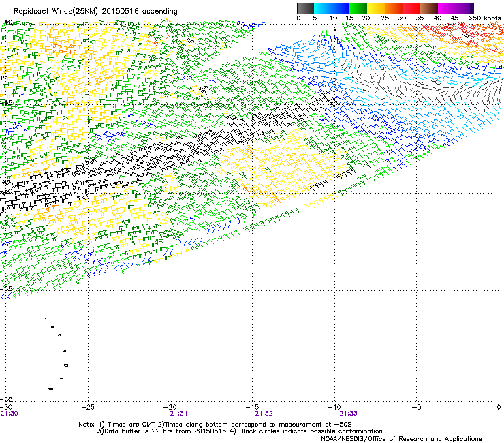Click the '-20' longitude axis label

click(170, 407)
